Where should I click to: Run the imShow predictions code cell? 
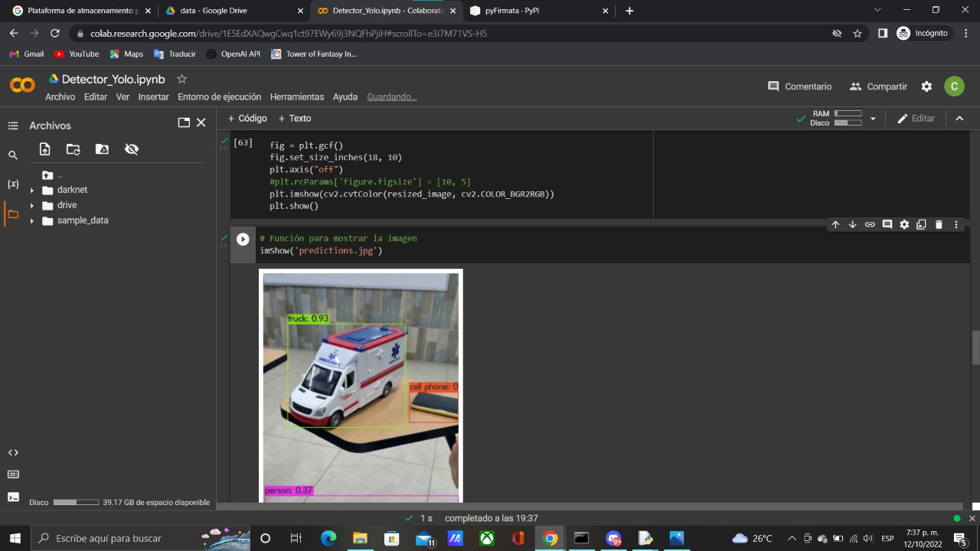click(x=243, y=239)
